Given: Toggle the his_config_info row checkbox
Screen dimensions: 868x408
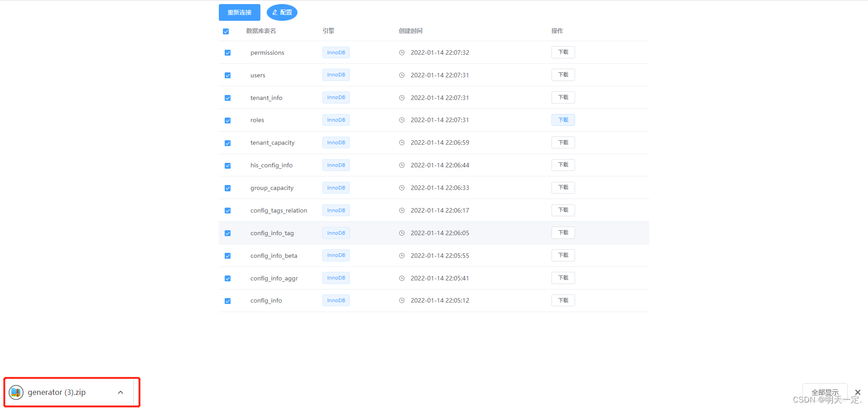Looking at the screenshot, I should click(228, 166).
